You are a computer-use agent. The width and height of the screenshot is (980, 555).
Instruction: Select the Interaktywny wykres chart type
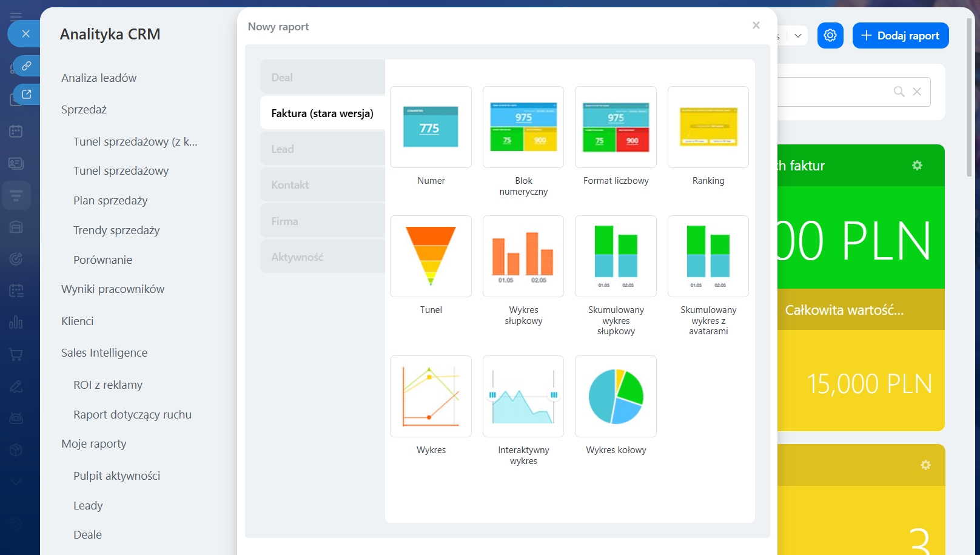click(523, 396)
